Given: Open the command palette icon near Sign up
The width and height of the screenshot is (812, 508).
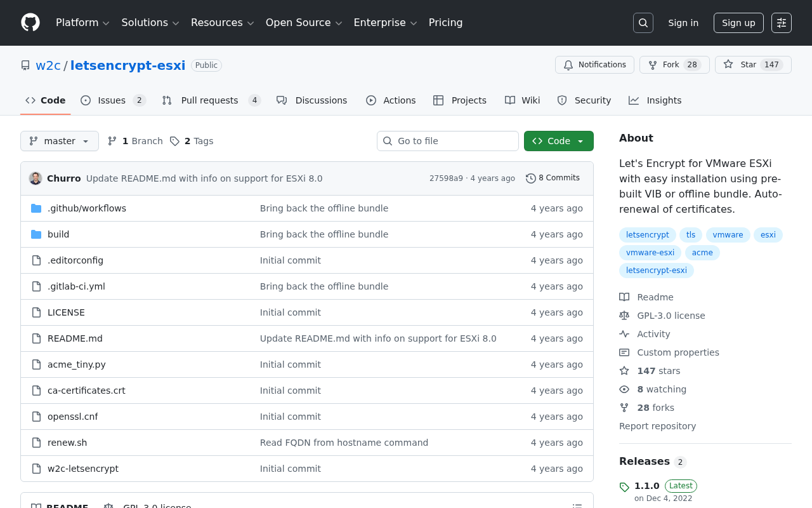Looking at the screenshot, I should pyautogui.click(x=781, y=23).
